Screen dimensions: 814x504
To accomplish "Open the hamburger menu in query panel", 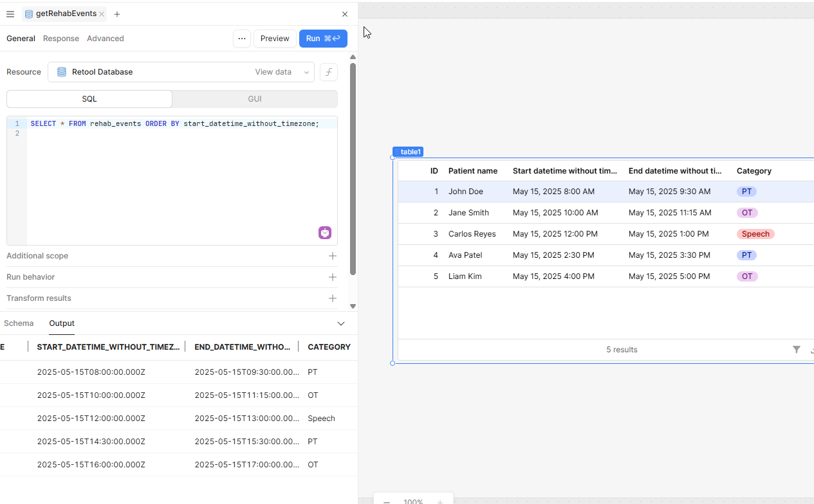I will [10, 14].
